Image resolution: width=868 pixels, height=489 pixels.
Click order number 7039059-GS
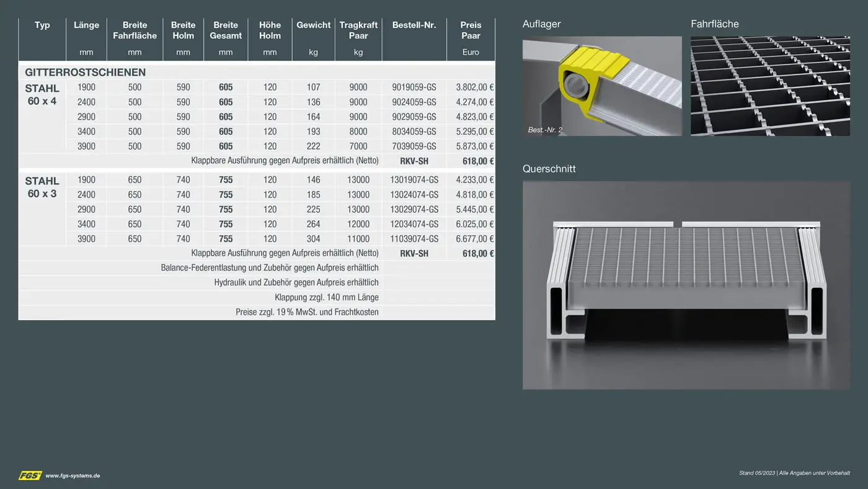point(414,146)
